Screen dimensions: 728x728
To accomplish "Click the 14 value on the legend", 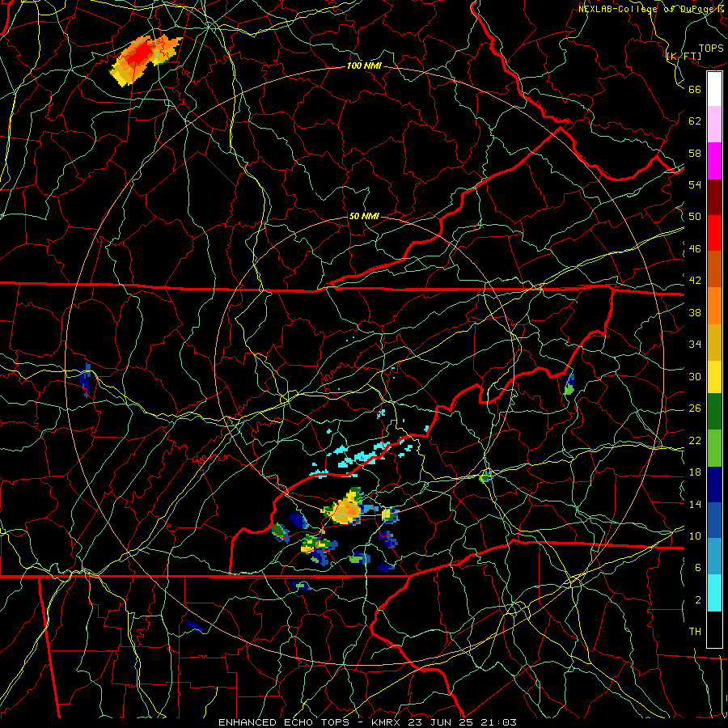I will pyautogui.click(x=695, y=504).
